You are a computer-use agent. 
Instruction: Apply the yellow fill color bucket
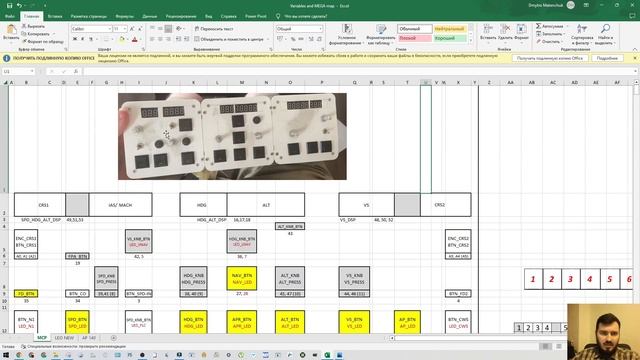point(121,39)
